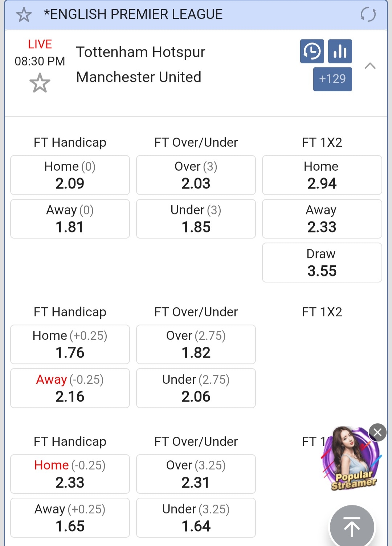
Task: Open the +129 more markets button
Action: coord(332,79)
